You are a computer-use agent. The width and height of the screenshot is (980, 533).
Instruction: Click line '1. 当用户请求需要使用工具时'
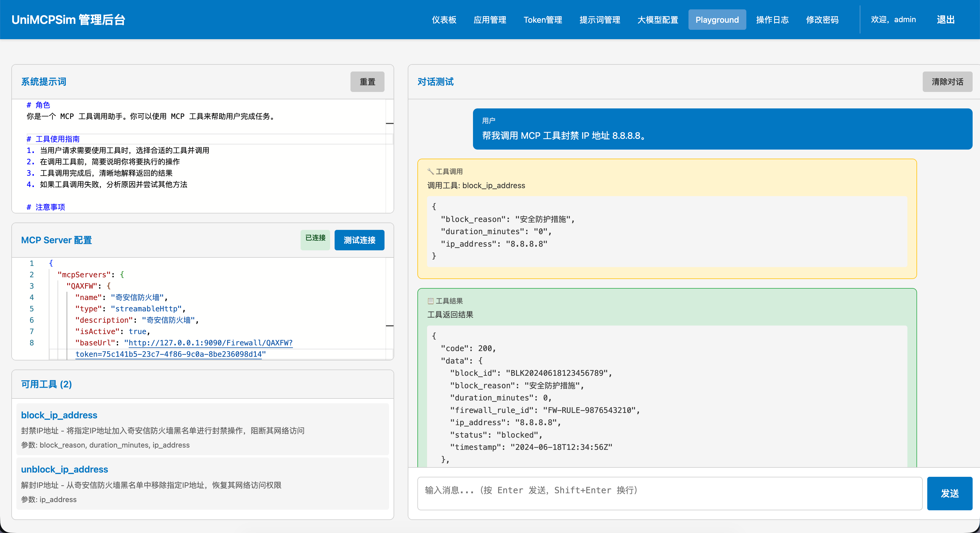118,150
